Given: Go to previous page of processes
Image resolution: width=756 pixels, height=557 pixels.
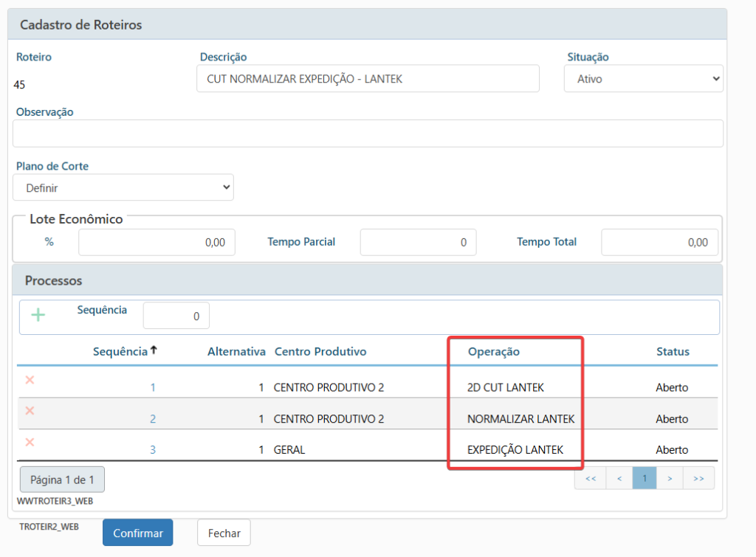Looking at the screenshot, I should 619,478.
